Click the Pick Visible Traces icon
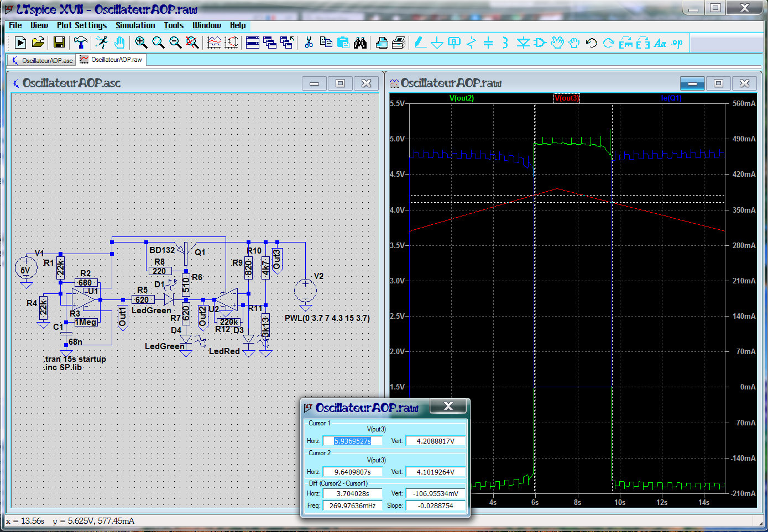 (214, 43)
